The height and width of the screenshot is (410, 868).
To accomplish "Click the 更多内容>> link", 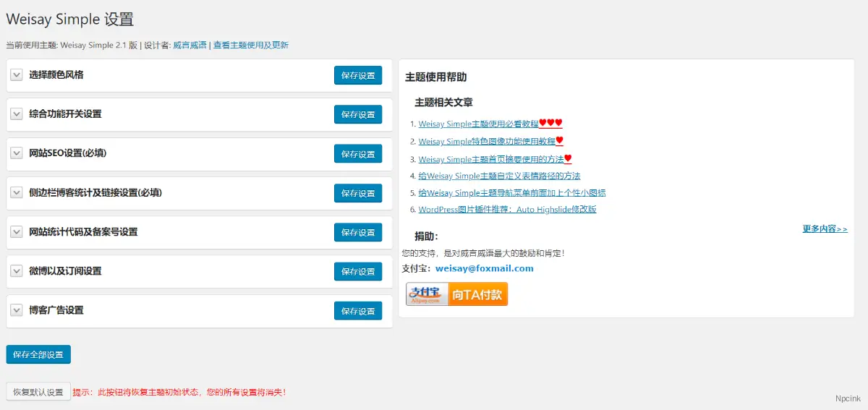I will [x=825, y=229].
